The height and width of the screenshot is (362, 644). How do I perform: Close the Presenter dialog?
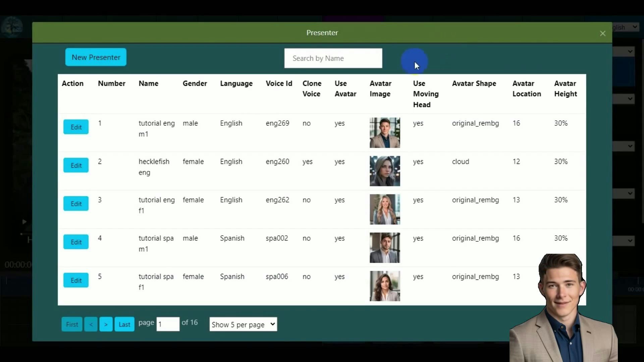pos(602,34)
